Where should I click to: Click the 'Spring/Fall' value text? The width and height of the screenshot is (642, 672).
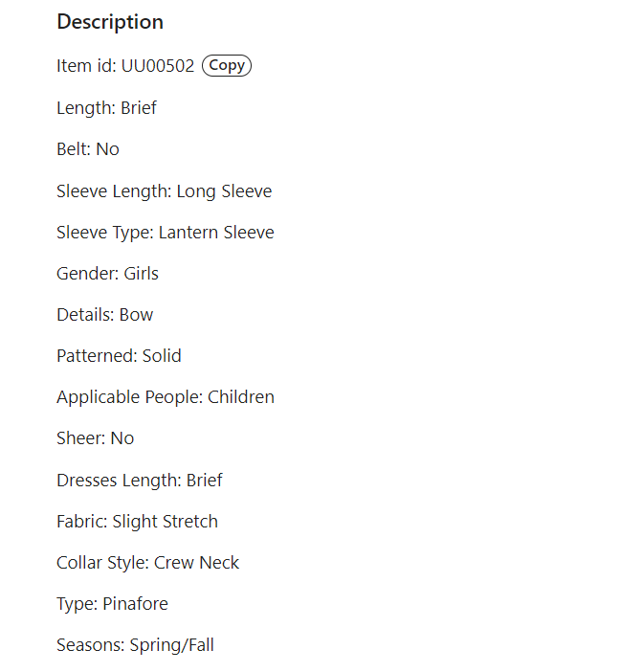point(172,645)
